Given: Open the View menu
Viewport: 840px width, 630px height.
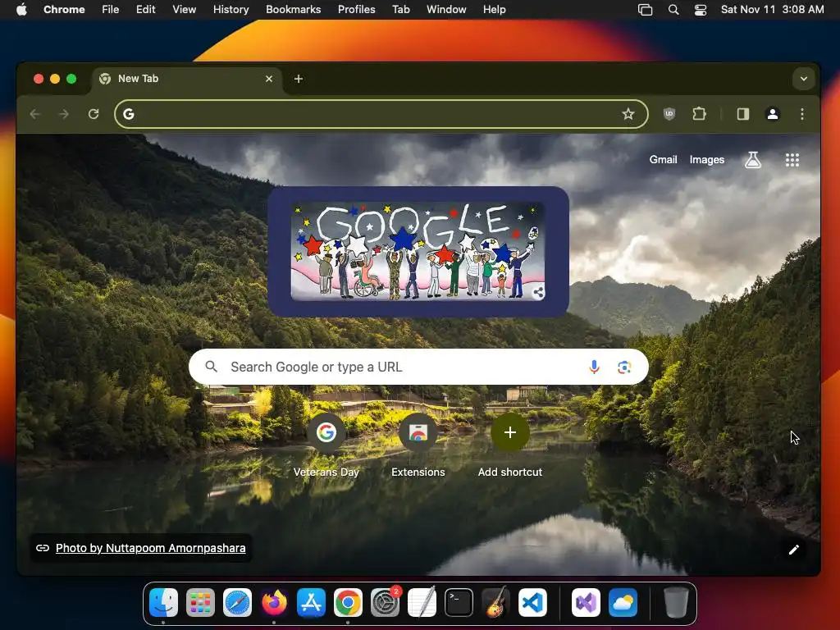Looking at the screenshot, I should click(x=185, y=10).
